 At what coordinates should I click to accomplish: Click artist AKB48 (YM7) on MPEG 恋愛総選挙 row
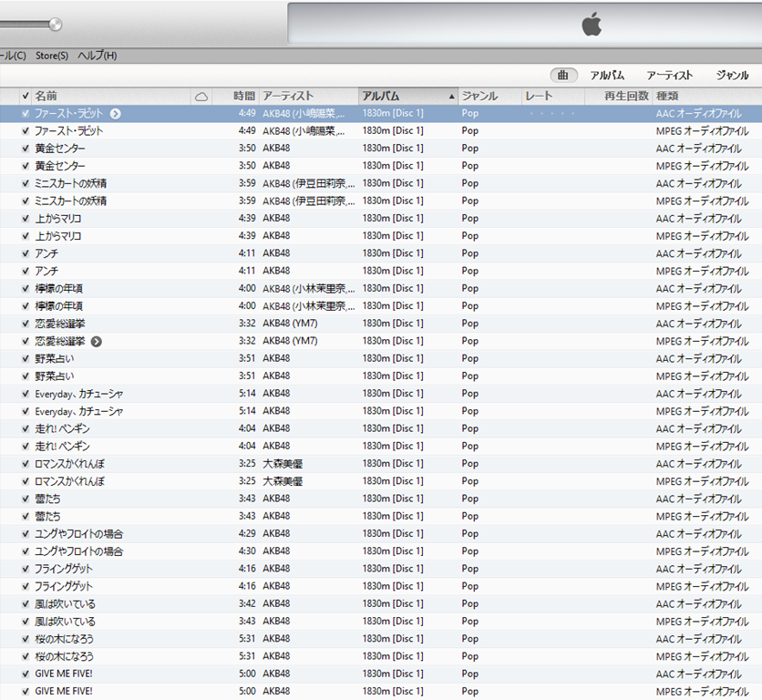[x=290, y=341]
